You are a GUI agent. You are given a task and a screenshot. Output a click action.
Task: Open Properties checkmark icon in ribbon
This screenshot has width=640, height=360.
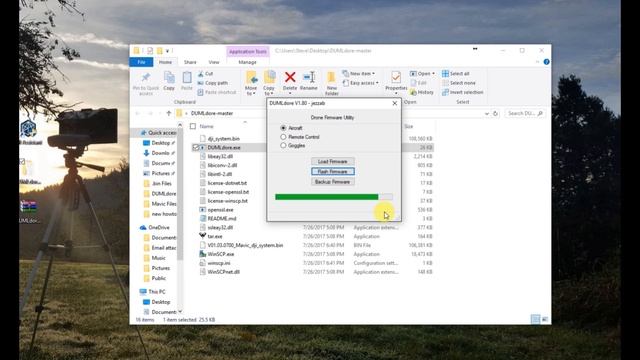[x=396, y=77]
